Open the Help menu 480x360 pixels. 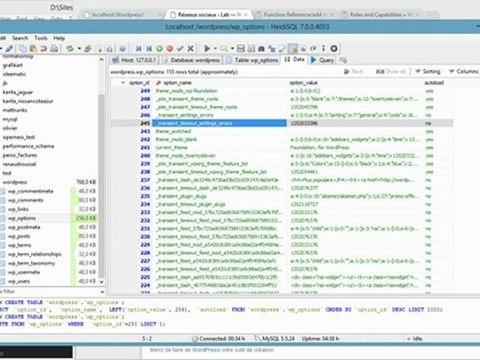pyautogui.click(x=59, y=38)
